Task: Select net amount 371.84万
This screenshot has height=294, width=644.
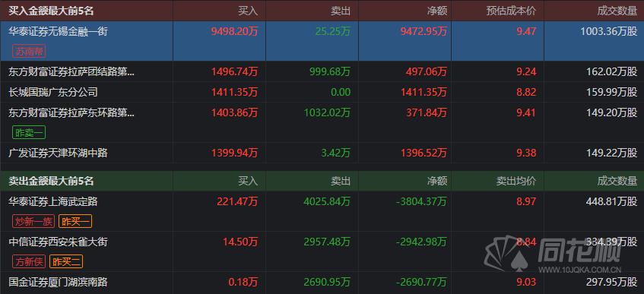Action: (x=427, y=112)
